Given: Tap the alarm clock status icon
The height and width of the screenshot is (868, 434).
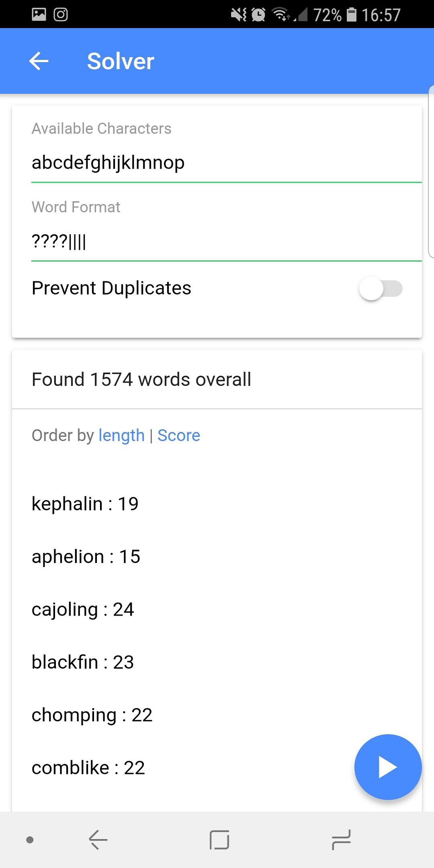Looking at the screenshot, I should point(258,15).
